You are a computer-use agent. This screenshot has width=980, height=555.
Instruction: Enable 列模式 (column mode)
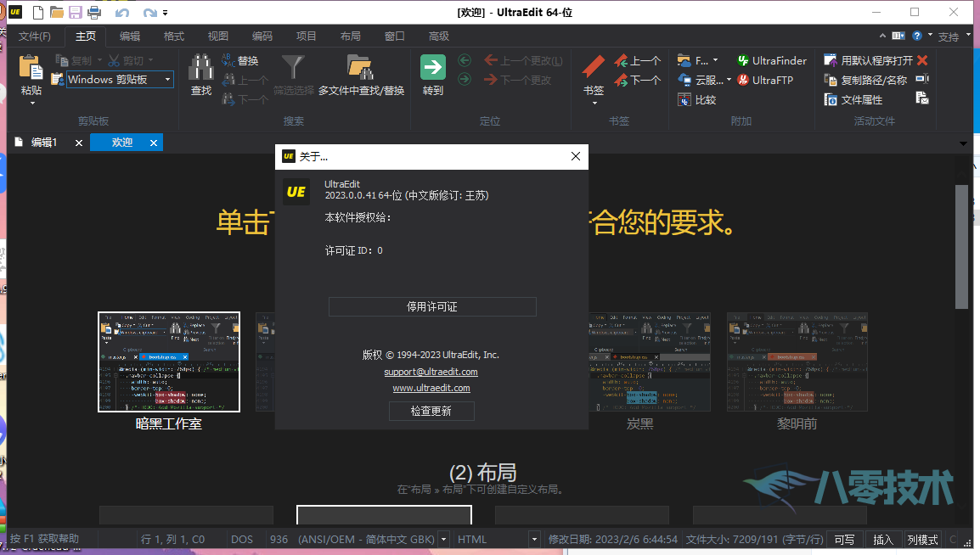(x=921, y=539)
